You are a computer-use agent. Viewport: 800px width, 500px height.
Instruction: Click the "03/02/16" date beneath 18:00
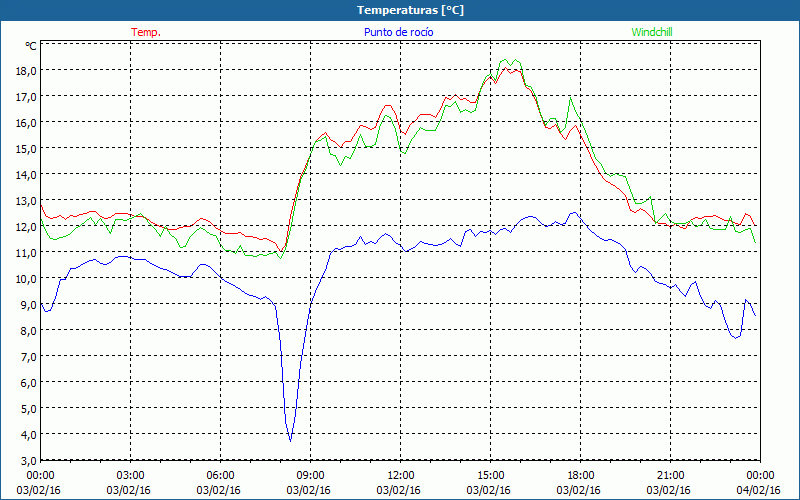[x=579, y=490]
